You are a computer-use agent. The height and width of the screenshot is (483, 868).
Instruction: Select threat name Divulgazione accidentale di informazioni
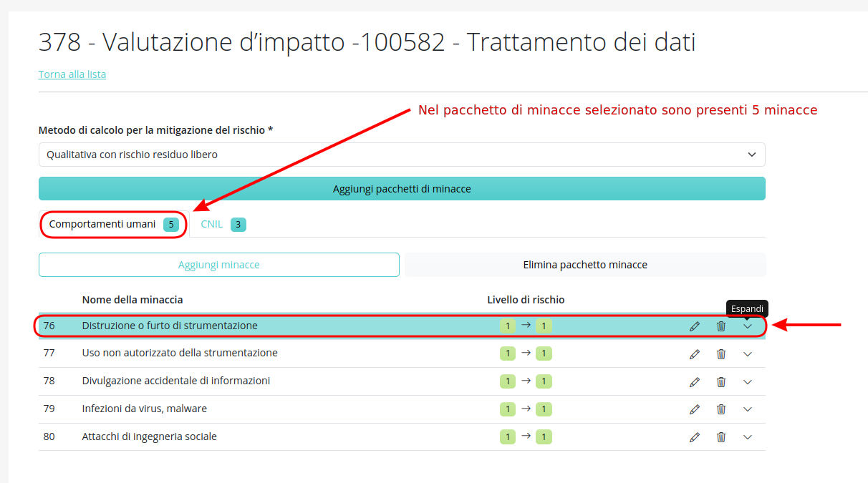pyautogui.click(x=176, y=381)
